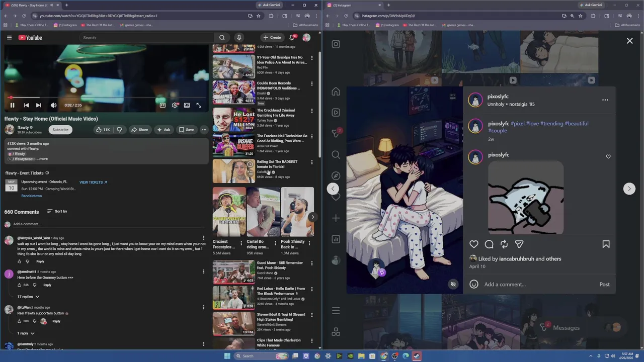Open Instagram post options three dots
Image resolution: width=644 pixels, height=362 pixels.
point(605,100)
